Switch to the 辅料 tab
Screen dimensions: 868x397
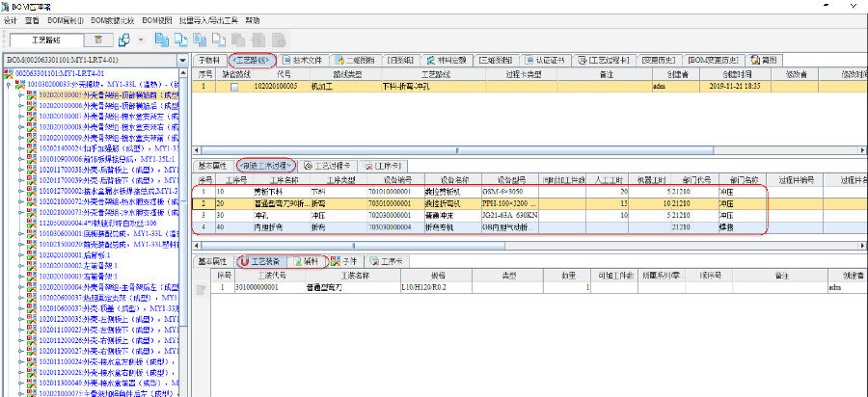[x=308, y=261]
